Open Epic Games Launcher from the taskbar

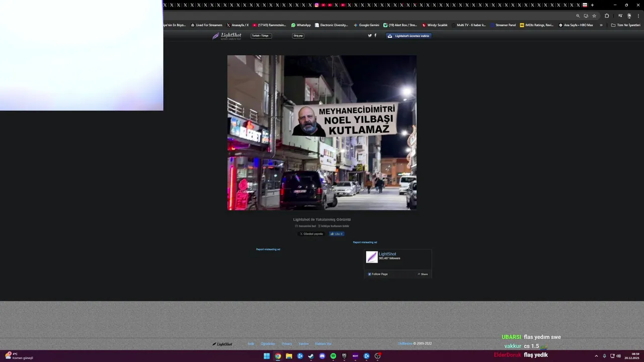pyautogui.click(x=344, y=356)
